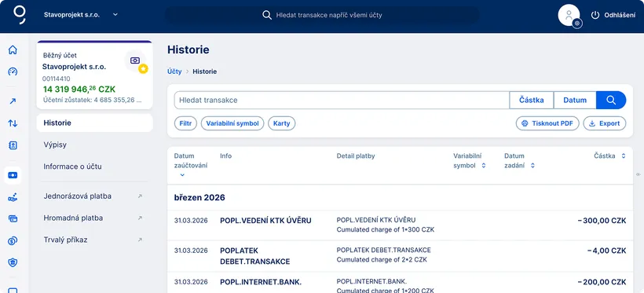This screenshot has height=293, width=644.
Task: Click the −200,00 CZK amount
Action: tap(602, 282)
